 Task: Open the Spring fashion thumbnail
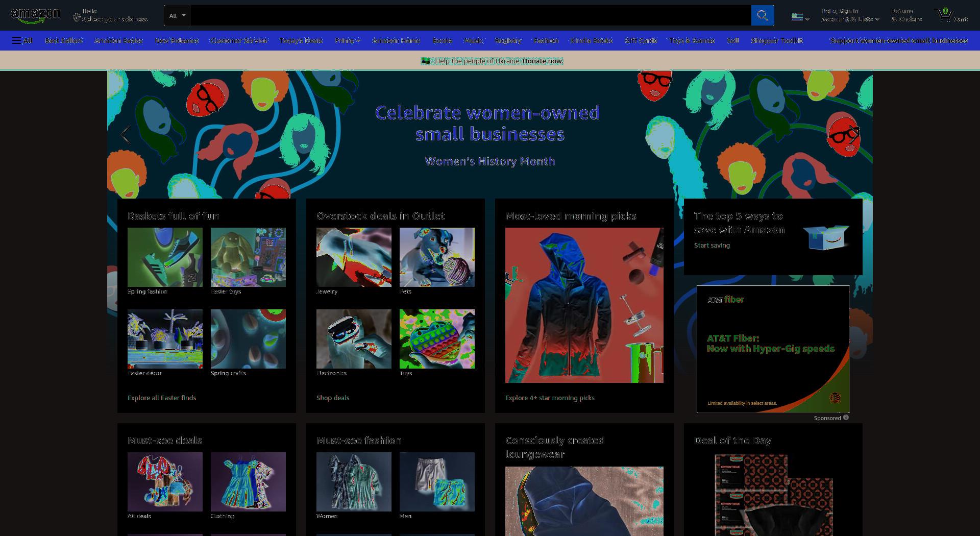click(165, 257)
